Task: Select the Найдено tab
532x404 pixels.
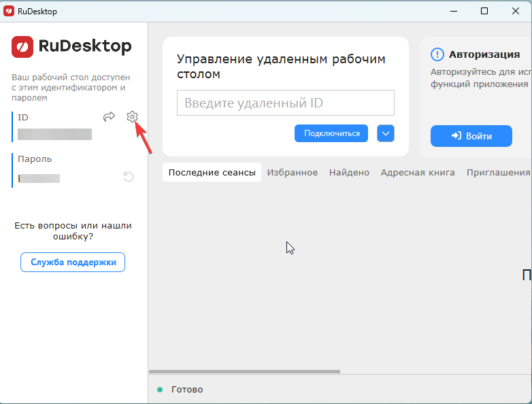Action: tap(349, 172)
